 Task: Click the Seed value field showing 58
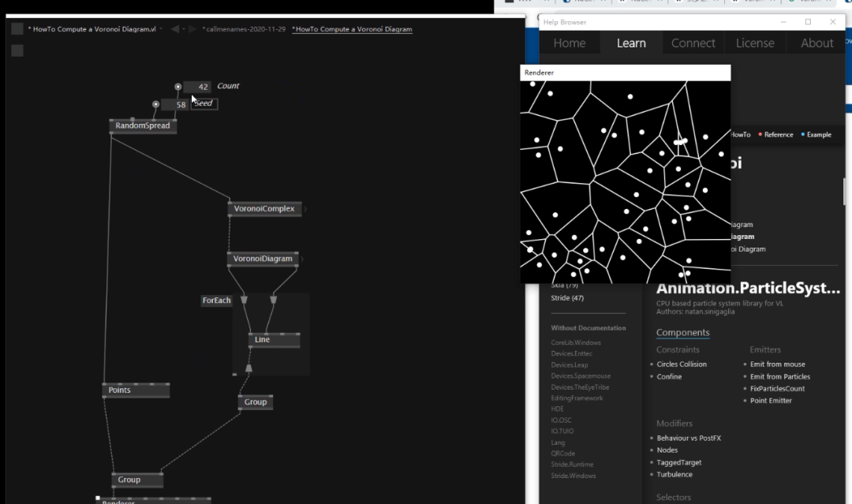tap(175, 105)
